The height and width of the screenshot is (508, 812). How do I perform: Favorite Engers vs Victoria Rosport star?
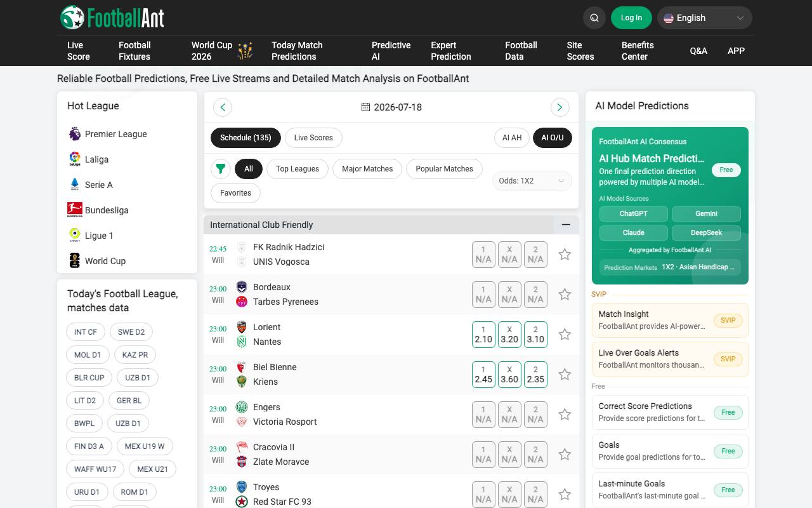click(x=565, y=415)
